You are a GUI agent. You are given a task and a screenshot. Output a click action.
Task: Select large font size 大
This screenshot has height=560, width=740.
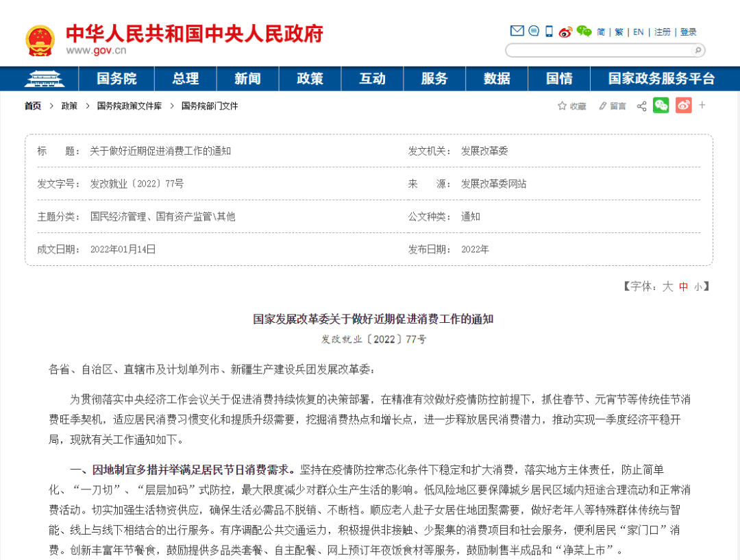tap(667, 287)
